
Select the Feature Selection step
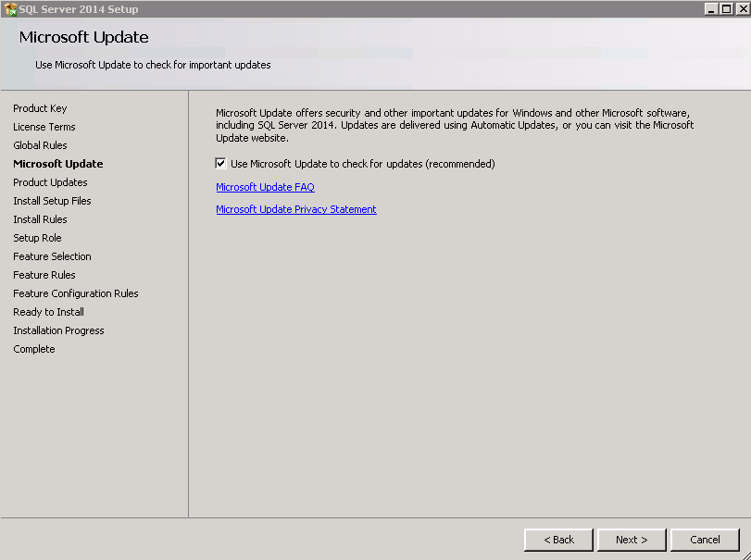tap(52, 256)
